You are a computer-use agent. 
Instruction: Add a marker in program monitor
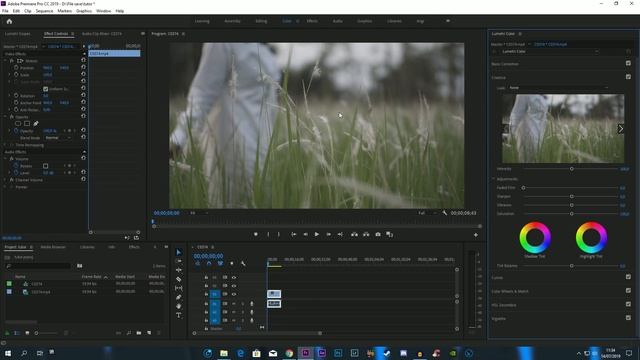(x=256, y=234)
